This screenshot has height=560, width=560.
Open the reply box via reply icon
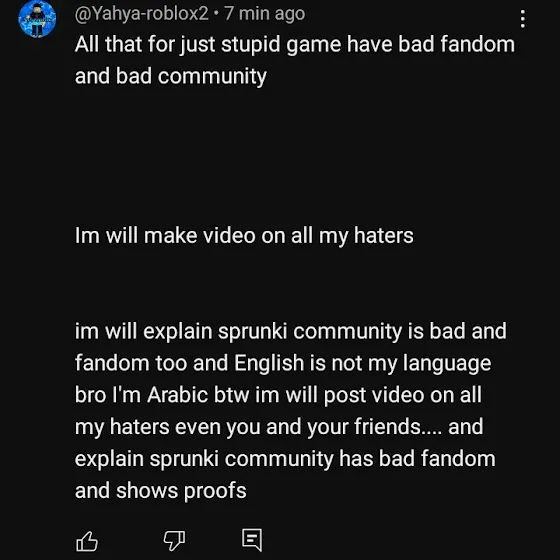[252, 540]
